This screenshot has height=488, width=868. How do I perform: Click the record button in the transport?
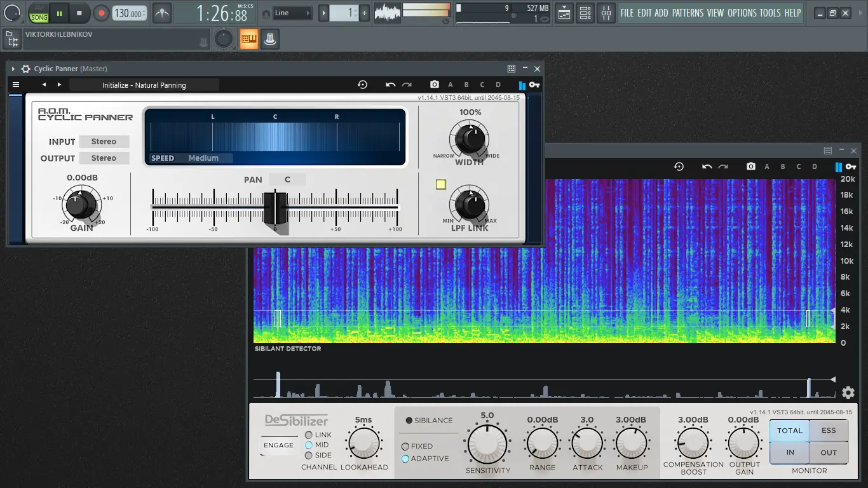(x=101, y=13)
